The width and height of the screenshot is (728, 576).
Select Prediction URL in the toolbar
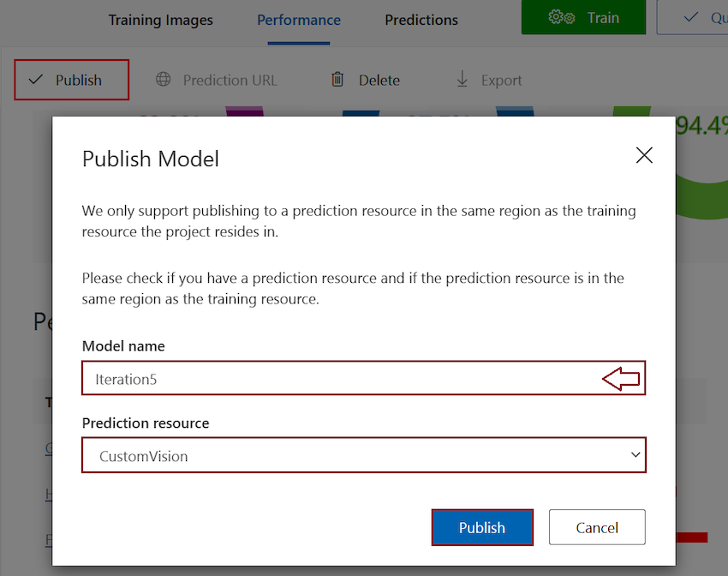pos(217,80)
